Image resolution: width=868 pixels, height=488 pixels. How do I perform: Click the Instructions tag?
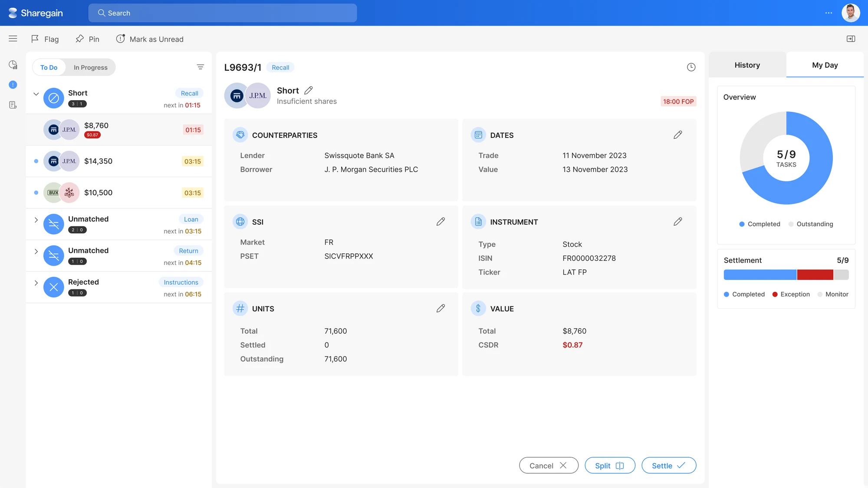point(181,282)
